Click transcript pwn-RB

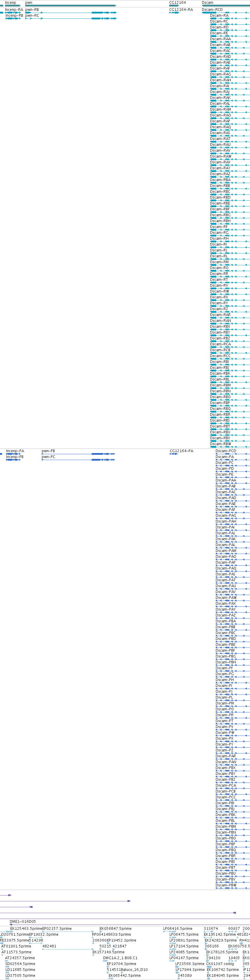(x=32, y=9)
